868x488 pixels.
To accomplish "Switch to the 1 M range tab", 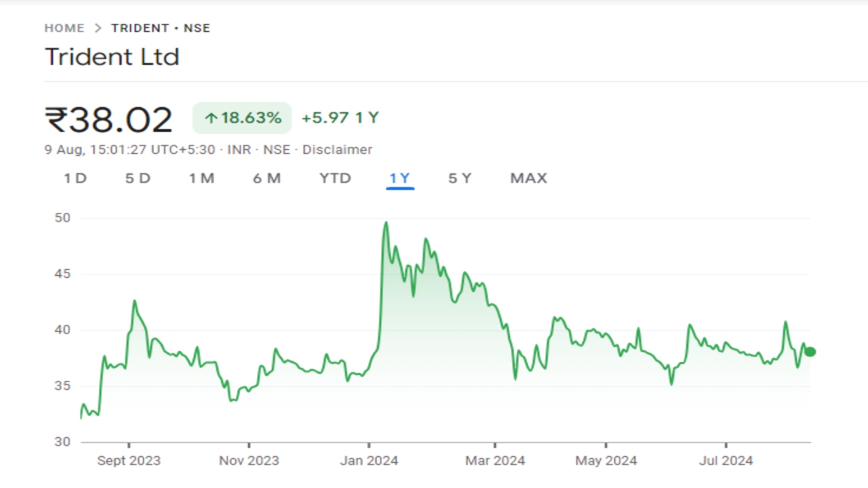I will 201,178.
